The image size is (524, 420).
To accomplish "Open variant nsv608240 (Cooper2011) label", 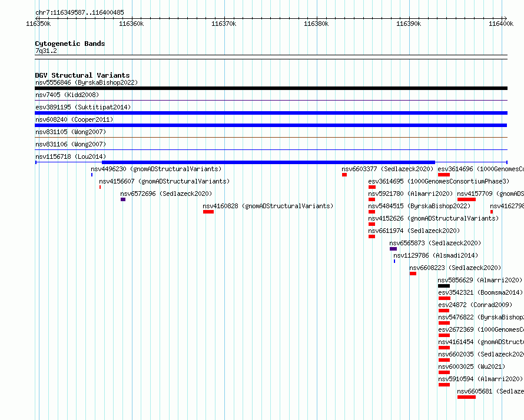I will click(x=74, y=119).
